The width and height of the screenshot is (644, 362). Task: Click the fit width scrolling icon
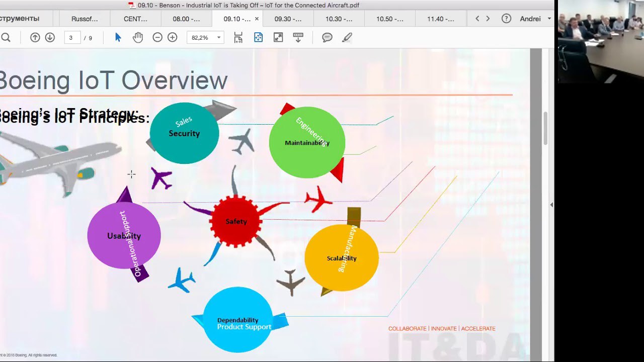click(x=238, y=38)
